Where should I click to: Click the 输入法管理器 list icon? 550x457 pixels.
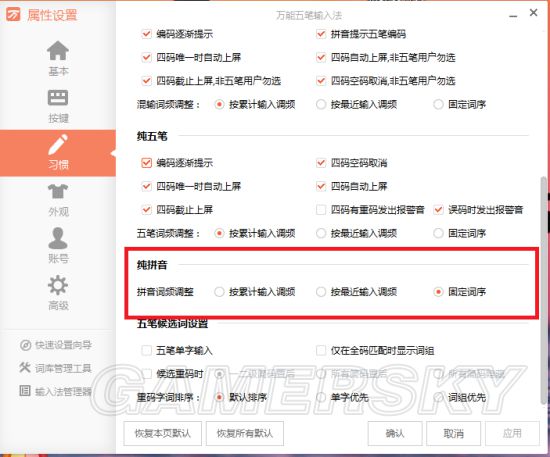pyautogui.click(x=25, y=390)
